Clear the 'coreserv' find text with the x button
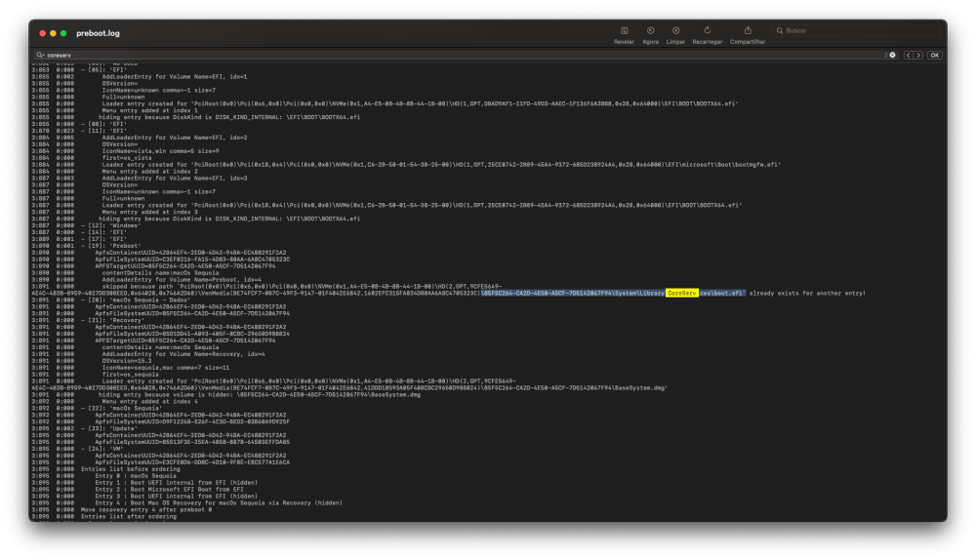The width and height of the screenshot is (976, 560). coord(893,55)
